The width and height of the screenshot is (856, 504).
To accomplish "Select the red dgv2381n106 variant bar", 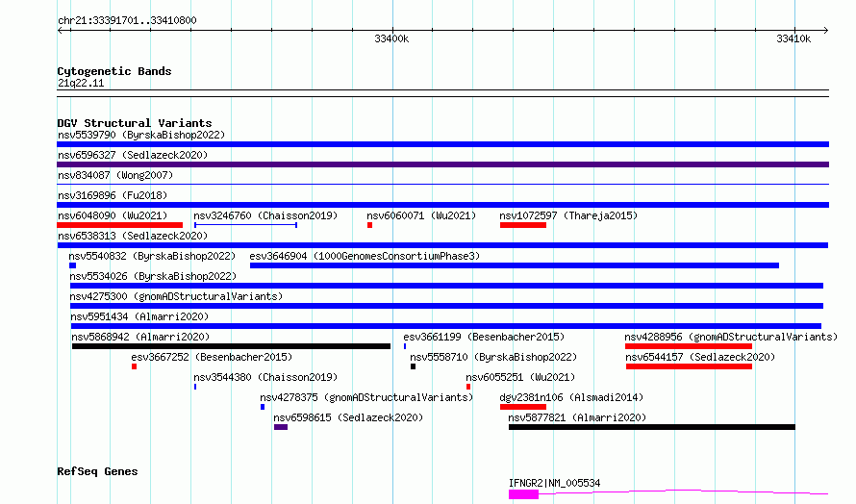I will pos(523,407).
